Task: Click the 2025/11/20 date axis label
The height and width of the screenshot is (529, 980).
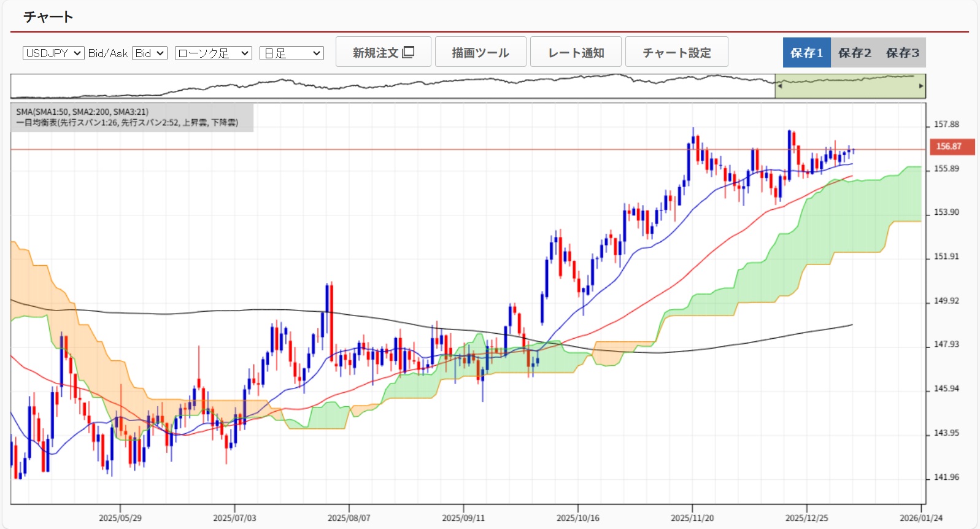Action: (x=692, y=518)
